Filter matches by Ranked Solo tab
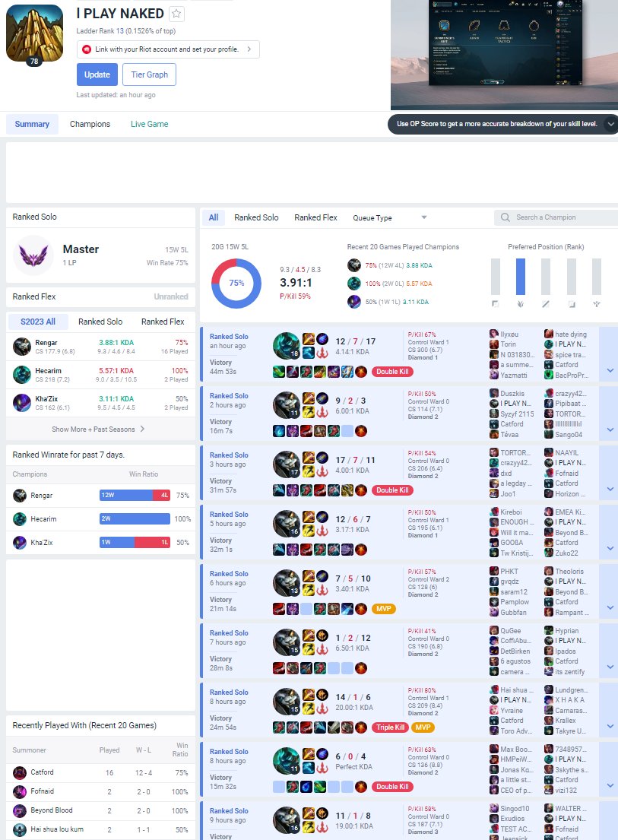Viewport: 618px width, 840px height. (x=256, y=217)
